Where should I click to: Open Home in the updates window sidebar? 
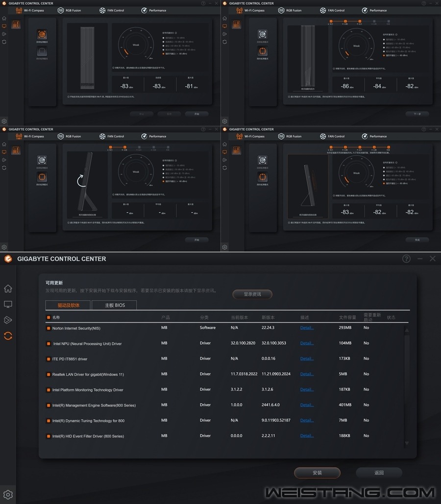(8, 288)
